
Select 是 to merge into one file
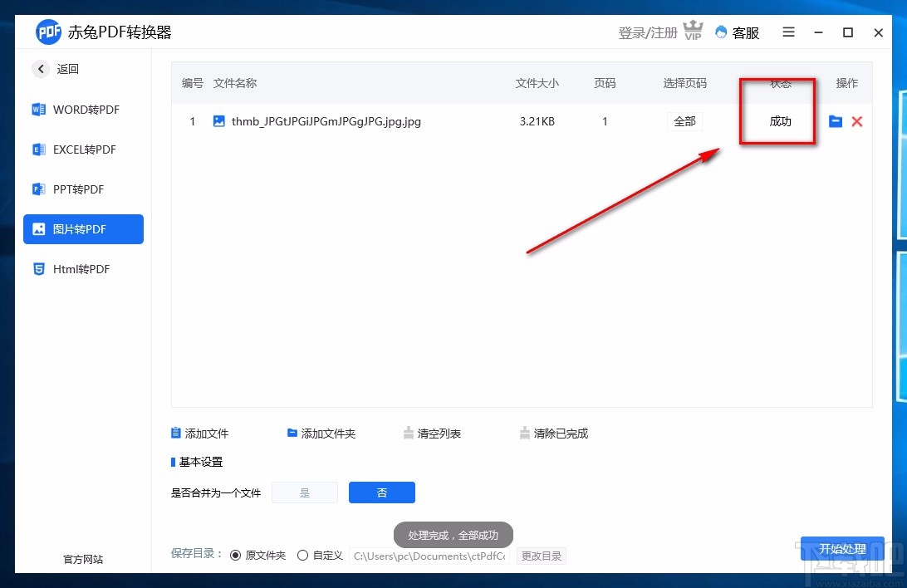pos(304,492)
